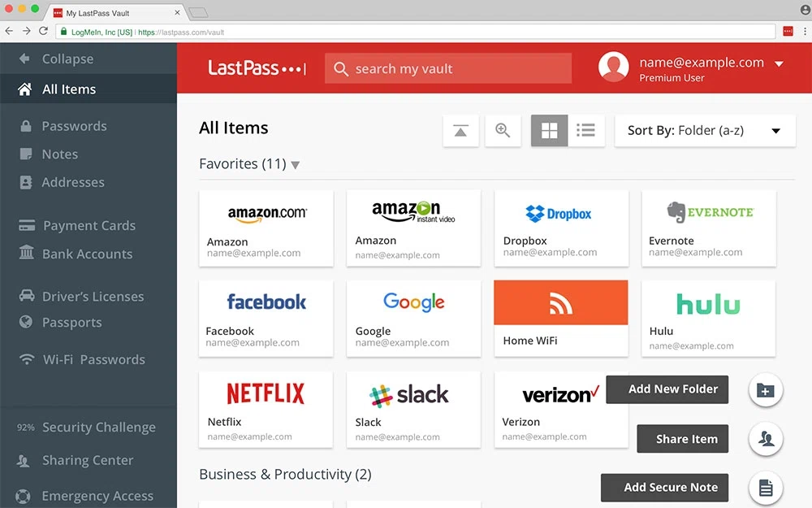The image size is (812, 508).
Task: Switch to grid view
Action: (550, 131)
